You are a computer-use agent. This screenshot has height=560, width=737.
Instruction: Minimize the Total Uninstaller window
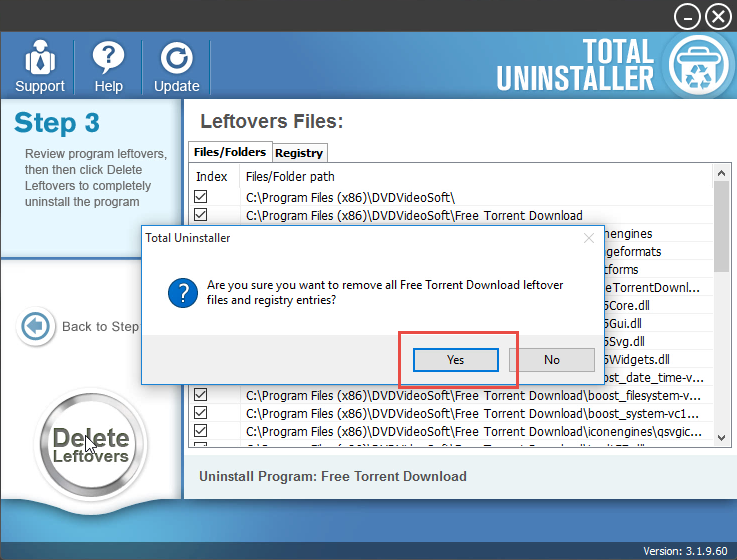pyautogui.click(x=687, y=17)
